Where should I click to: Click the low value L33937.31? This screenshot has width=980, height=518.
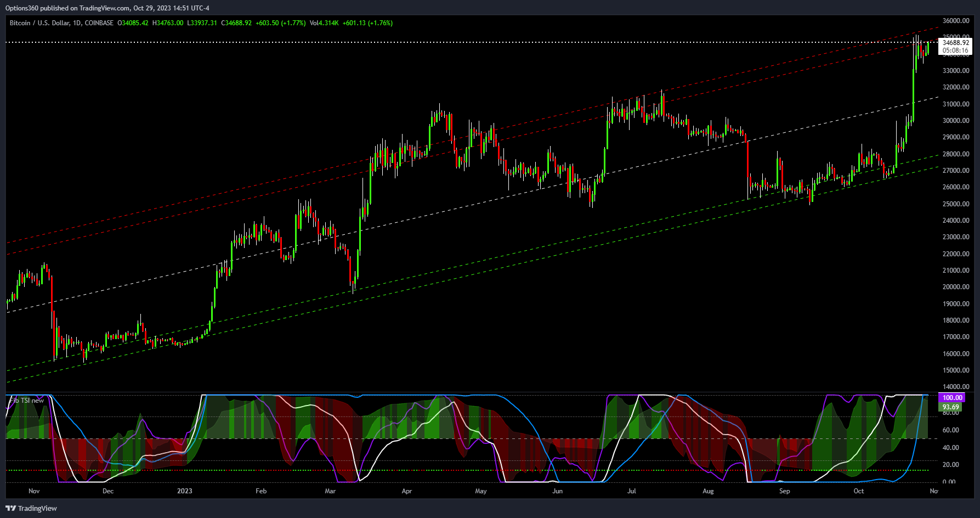point(202,23)
